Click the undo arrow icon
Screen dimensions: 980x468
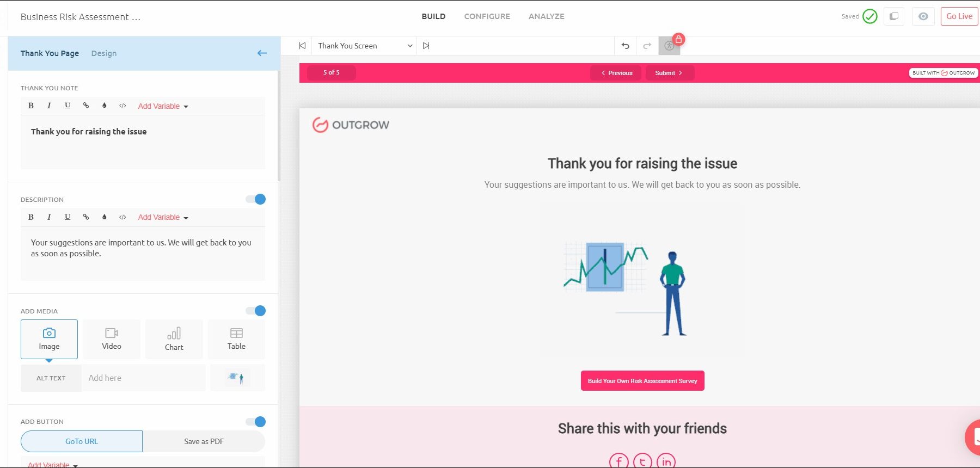pyautogui.click(x=625, y=46)
